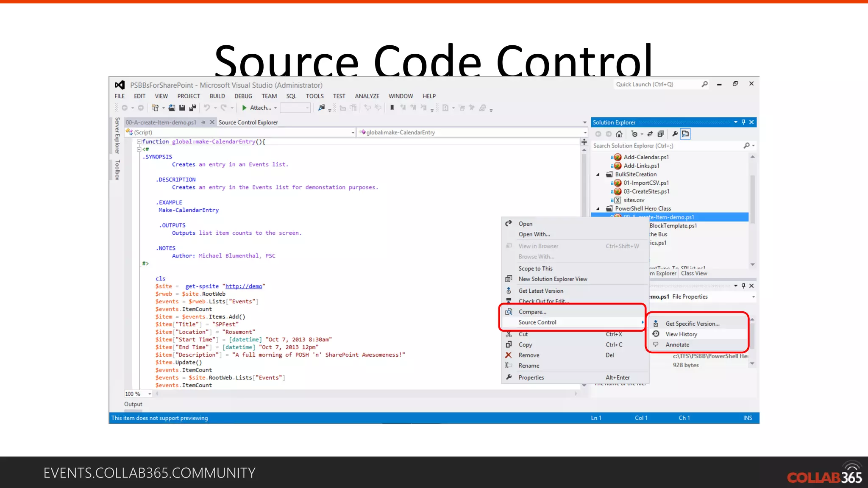Switch to the Class View tab
The width and height of the screenshot is (868, 488).
point(694,274)
